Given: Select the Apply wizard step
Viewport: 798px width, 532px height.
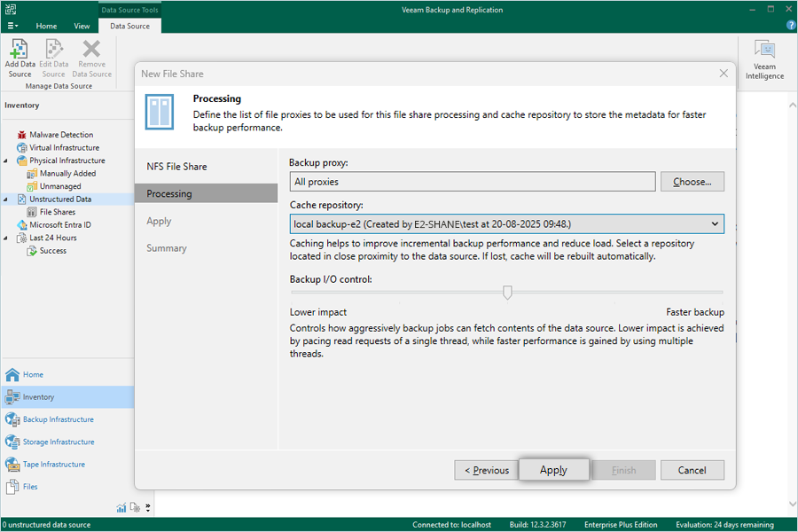Looking at the screenshot, I should [159, 221].
